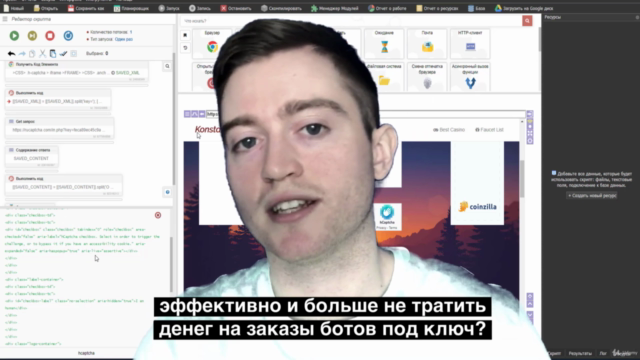Screen dimensions: 640x360
Task: Click the Faucet List link on webpage
Action: click(x=489, y=130)
